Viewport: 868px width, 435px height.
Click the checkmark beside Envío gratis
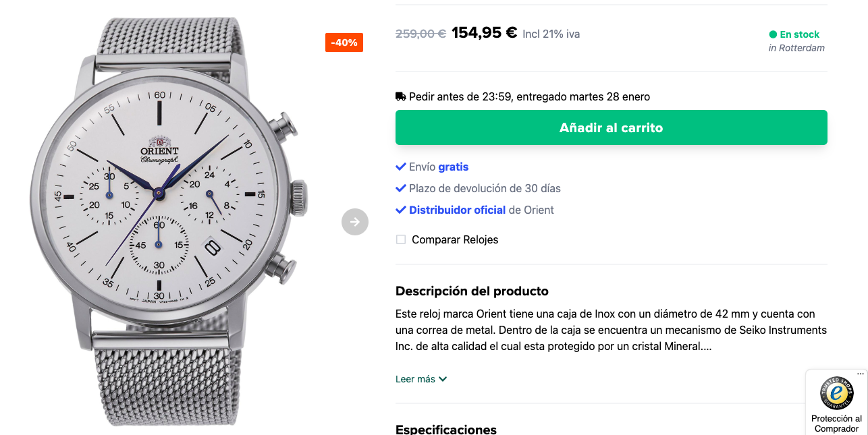[x=401, y=167]
